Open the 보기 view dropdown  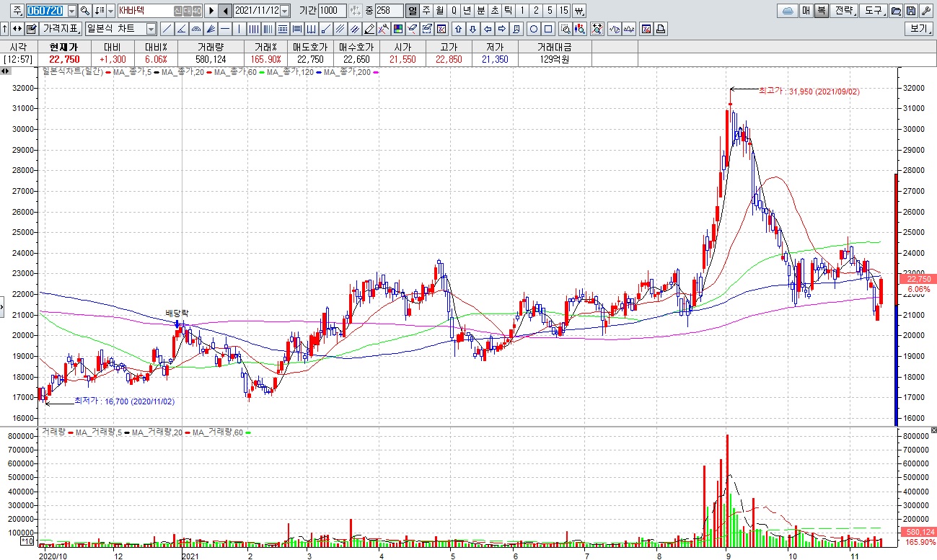point(918,29)
